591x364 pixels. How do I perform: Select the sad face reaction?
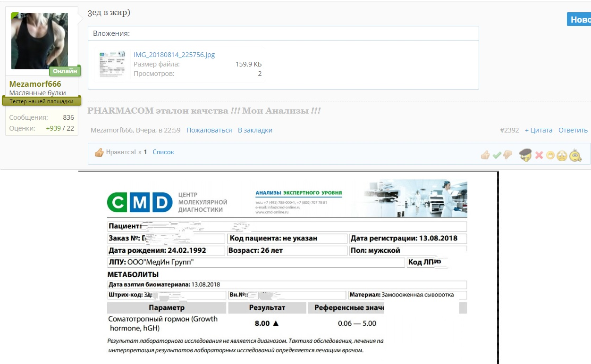(563, 155)
